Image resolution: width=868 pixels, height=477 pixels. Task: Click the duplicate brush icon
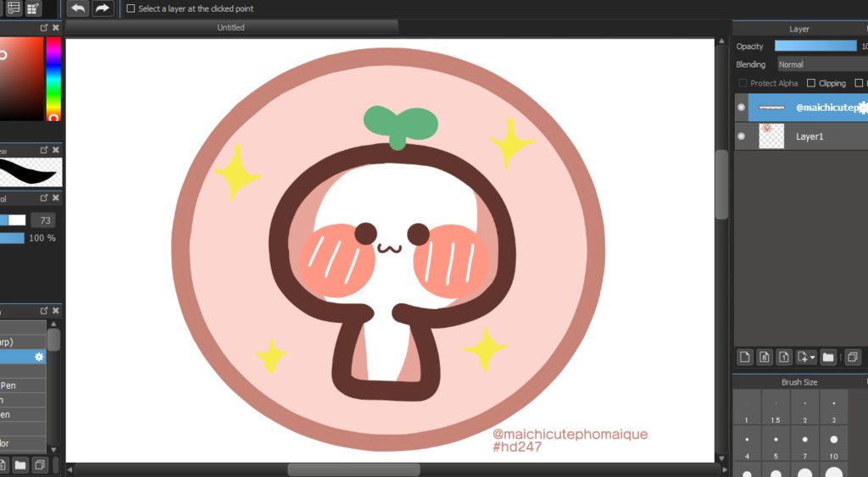click(x=39, y=465)
